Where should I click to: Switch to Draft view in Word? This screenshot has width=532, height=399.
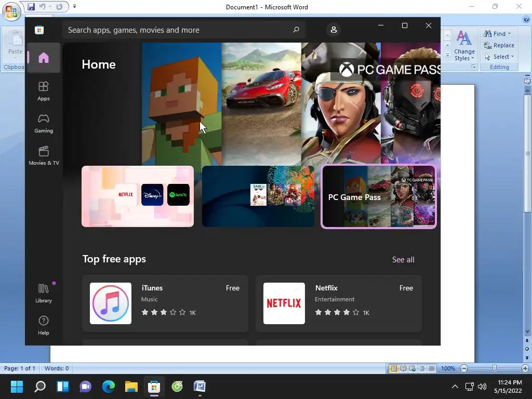(x=432, y=368)
